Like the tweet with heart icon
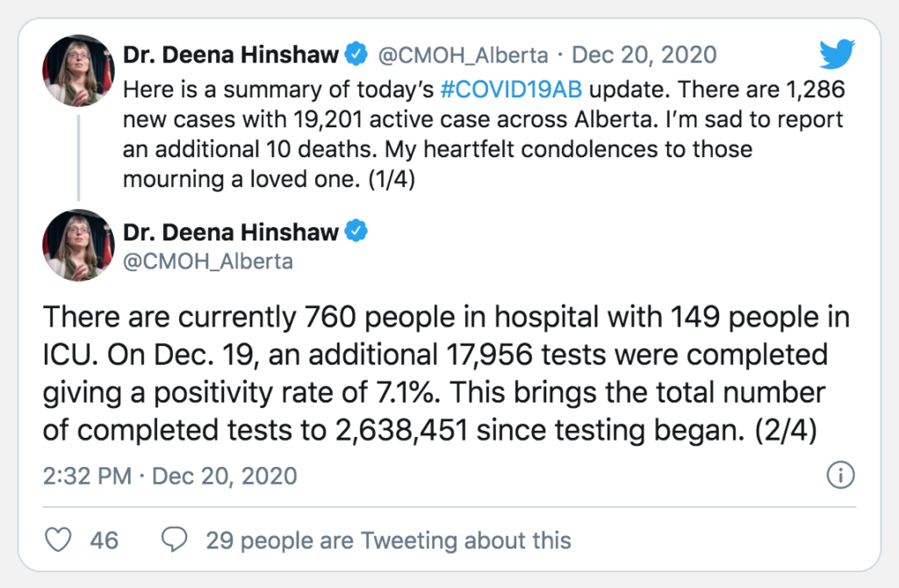Screen dimensions: 899x588 click(58, 540)
